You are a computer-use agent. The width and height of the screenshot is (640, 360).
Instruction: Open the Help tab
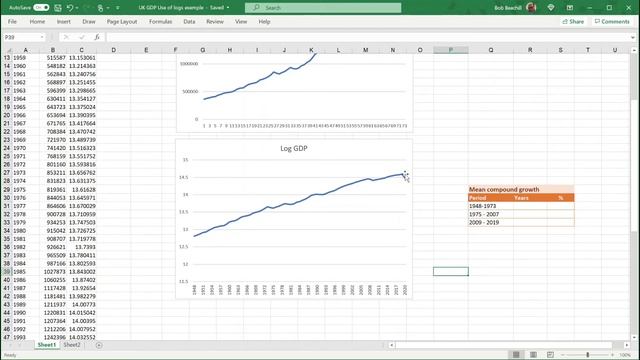tap(264, 22)
